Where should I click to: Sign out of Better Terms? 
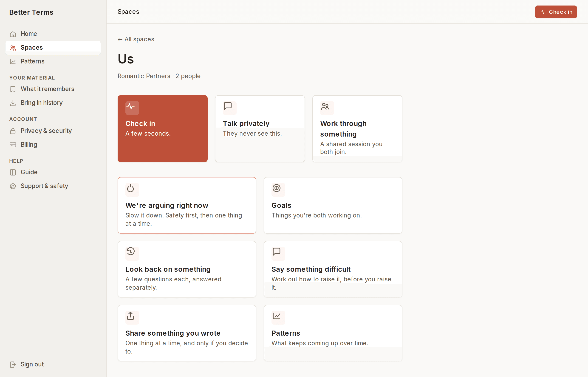tap(53, 364)
